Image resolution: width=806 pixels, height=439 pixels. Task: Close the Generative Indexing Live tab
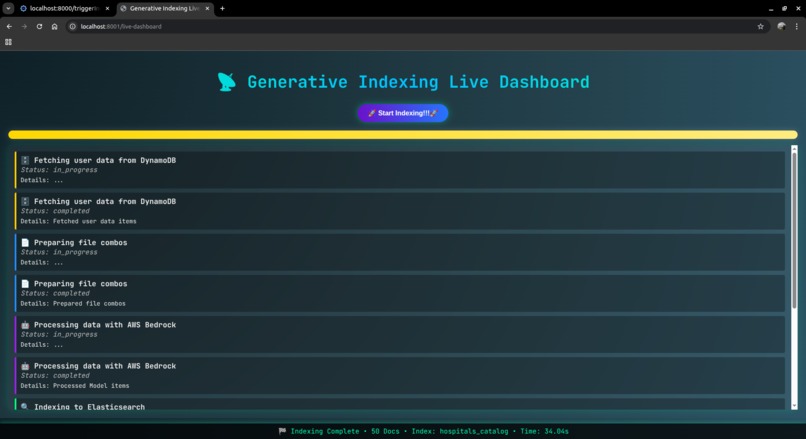tap(207, 8)
